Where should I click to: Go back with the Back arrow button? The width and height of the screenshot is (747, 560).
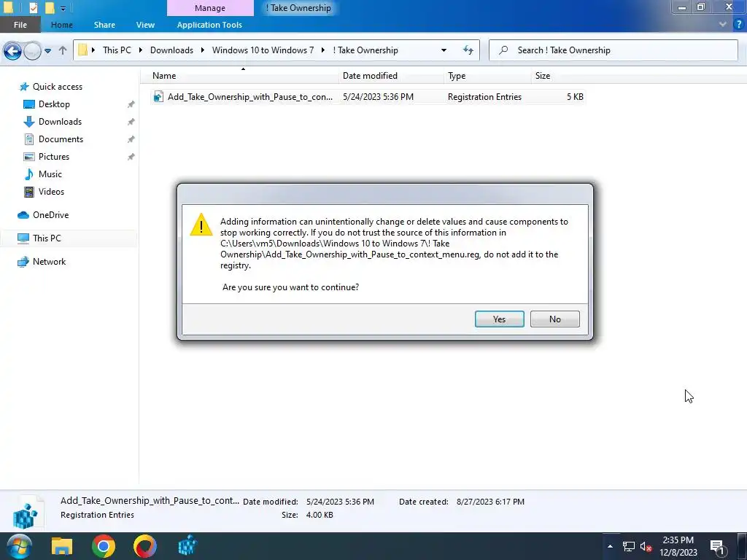tap(13, 50)
